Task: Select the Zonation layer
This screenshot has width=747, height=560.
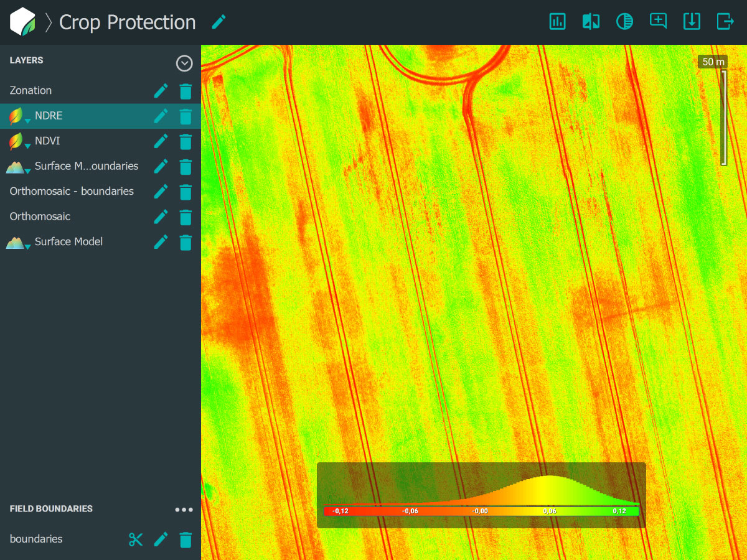Action: (x=31, y=91)
